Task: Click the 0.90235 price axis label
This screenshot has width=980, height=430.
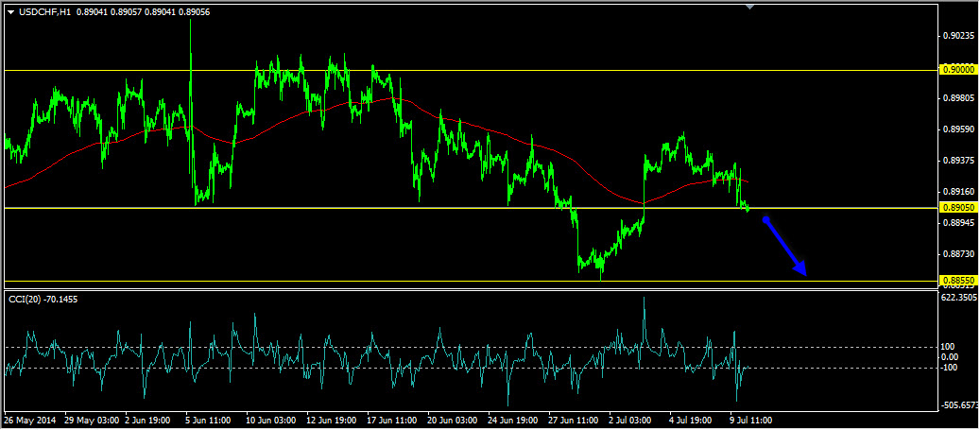Action: tap(959, 36)
